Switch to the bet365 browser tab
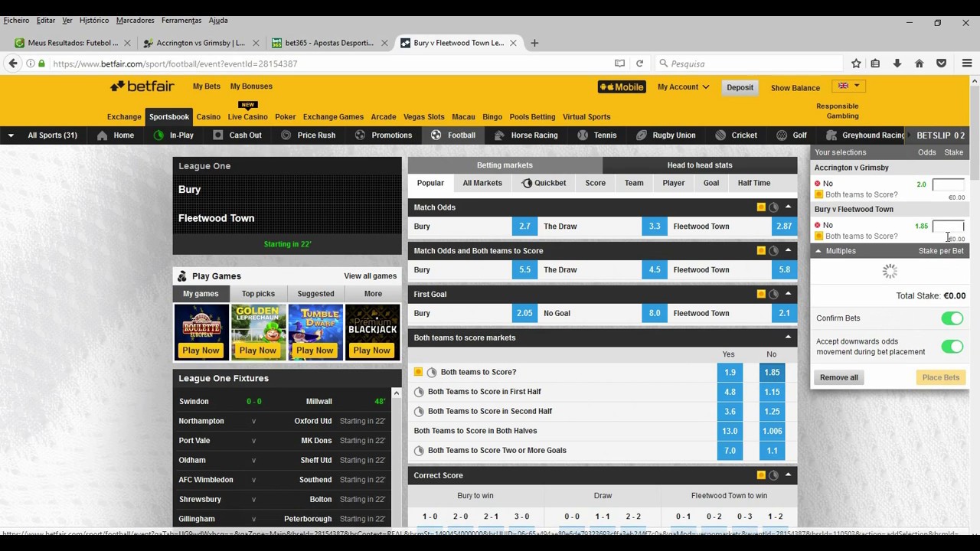The height and width of the screenshot is (551, 980). [329, 43]
